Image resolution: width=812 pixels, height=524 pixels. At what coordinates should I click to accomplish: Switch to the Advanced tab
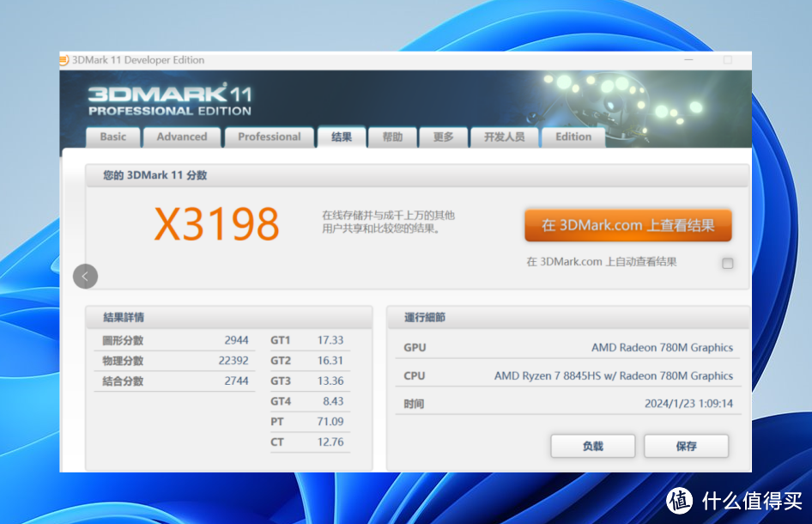(182, 137)
